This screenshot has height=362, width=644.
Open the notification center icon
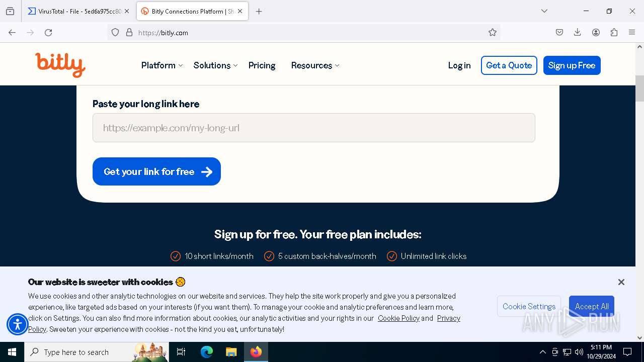[627, 352]
